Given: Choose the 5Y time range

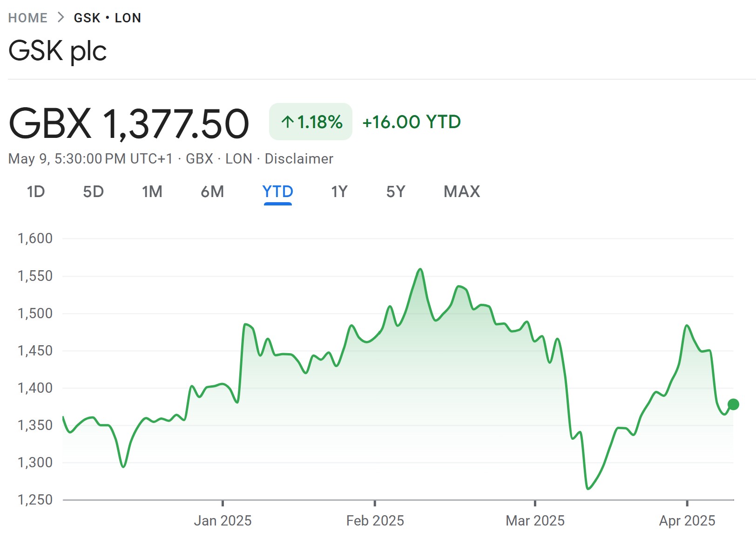Looking at the screenshot, I should coord(396,191).
